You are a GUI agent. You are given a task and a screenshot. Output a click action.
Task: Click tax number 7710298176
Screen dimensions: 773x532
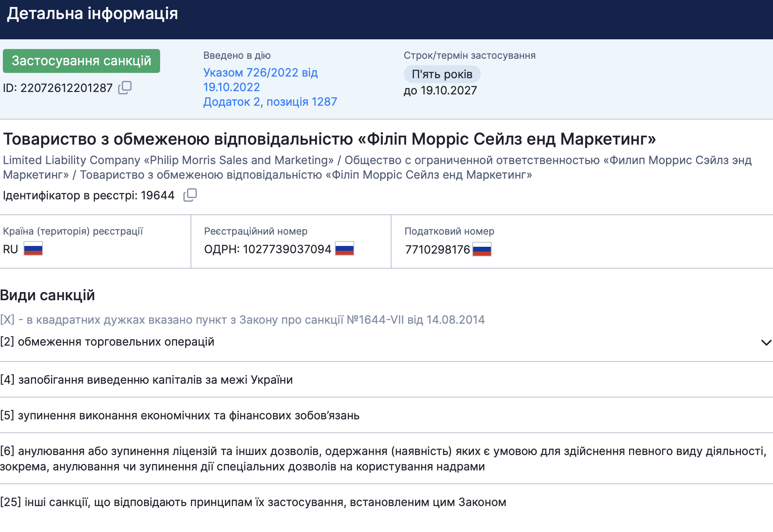coord(437,250)
